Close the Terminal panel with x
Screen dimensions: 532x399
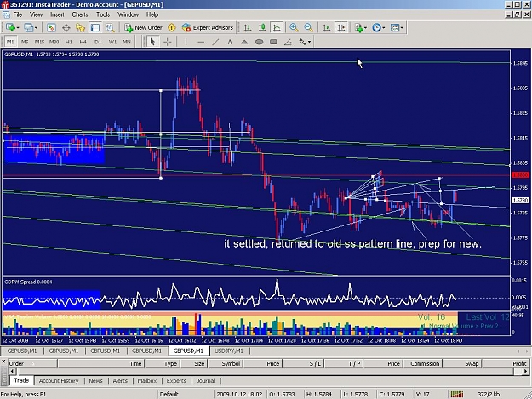[x=3, y=362]
